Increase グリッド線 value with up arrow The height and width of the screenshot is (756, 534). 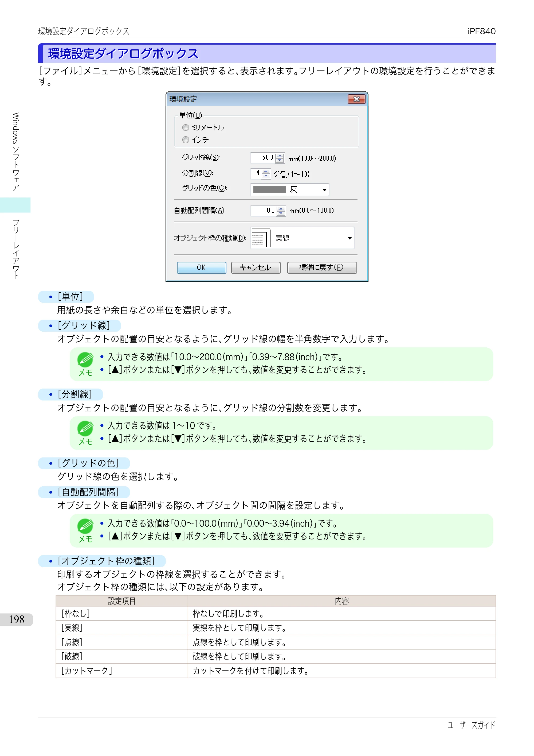click(280, 156)
